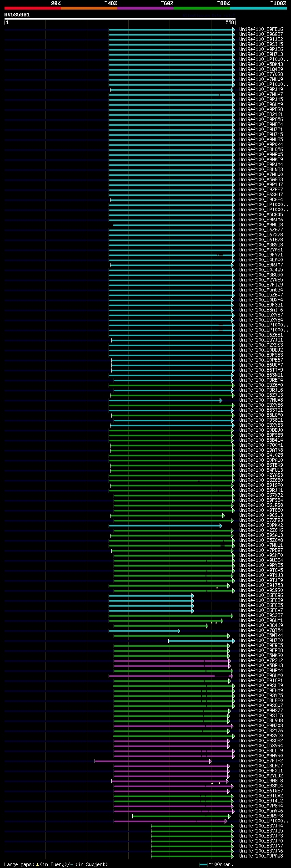Select label UniRef100_O82161
Viewport: 291px width, 868px height.
(x=261, y=114)
